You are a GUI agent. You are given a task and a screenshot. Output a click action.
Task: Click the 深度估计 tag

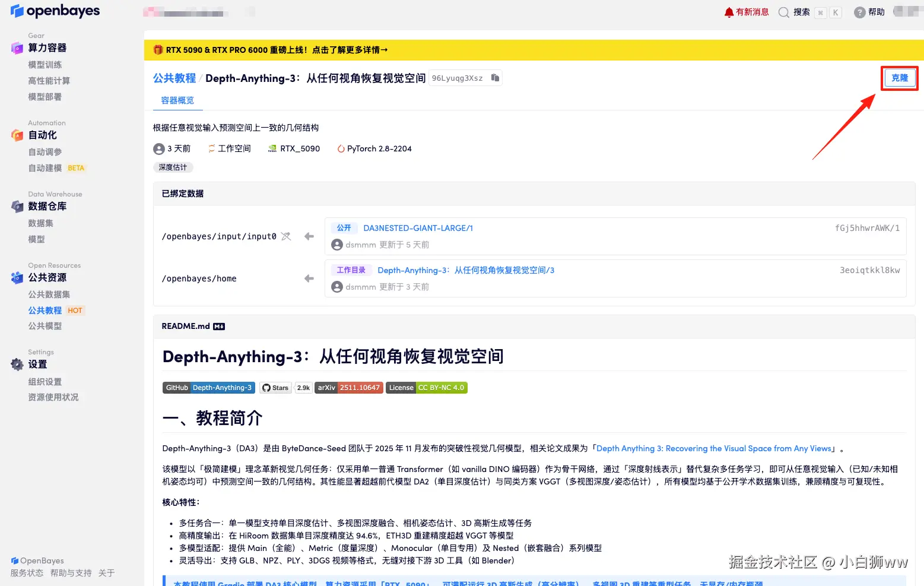pos(173,167)
